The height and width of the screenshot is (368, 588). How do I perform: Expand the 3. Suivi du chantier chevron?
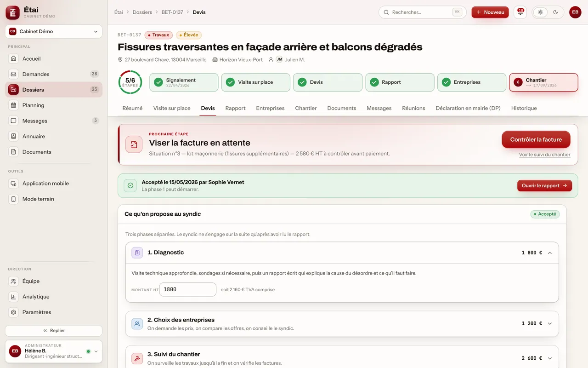[550, 358]
